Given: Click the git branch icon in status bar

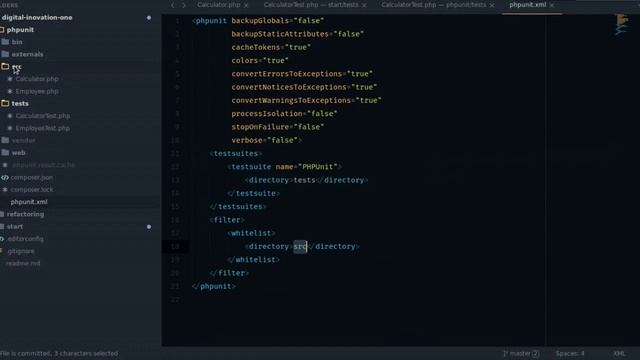Looking at the screenshot, I should coord(505,353).
